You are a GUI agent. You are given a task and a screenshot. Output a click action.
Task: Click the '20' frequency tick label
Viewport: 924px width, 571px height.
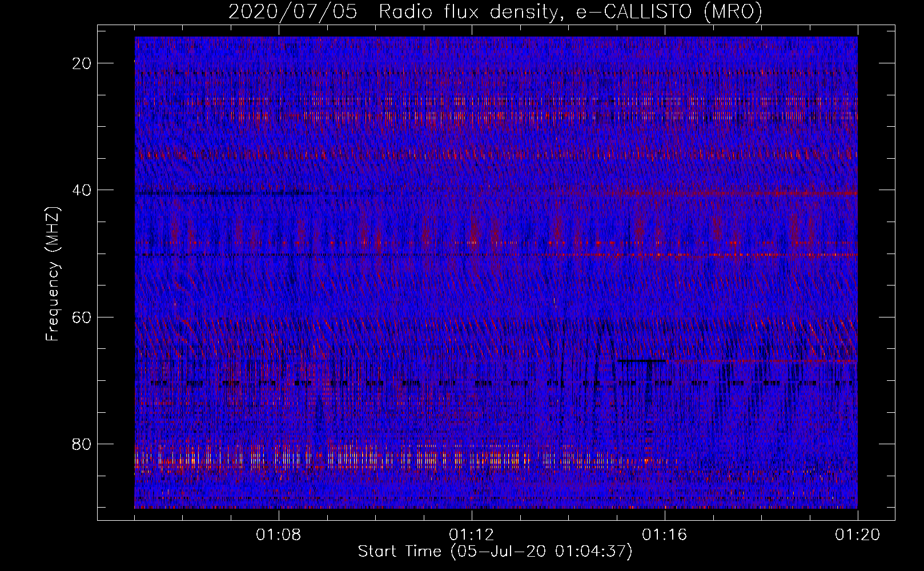(83, 63)
